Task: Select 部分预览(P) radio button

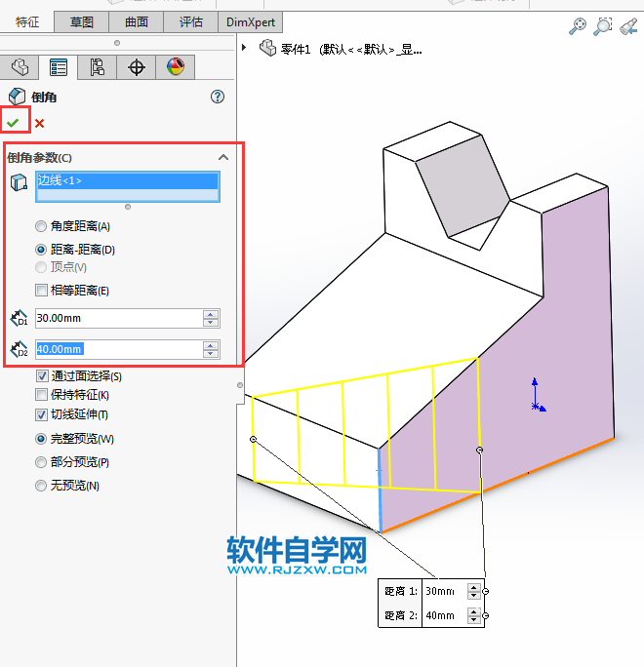Action: (x=41, y=462)
